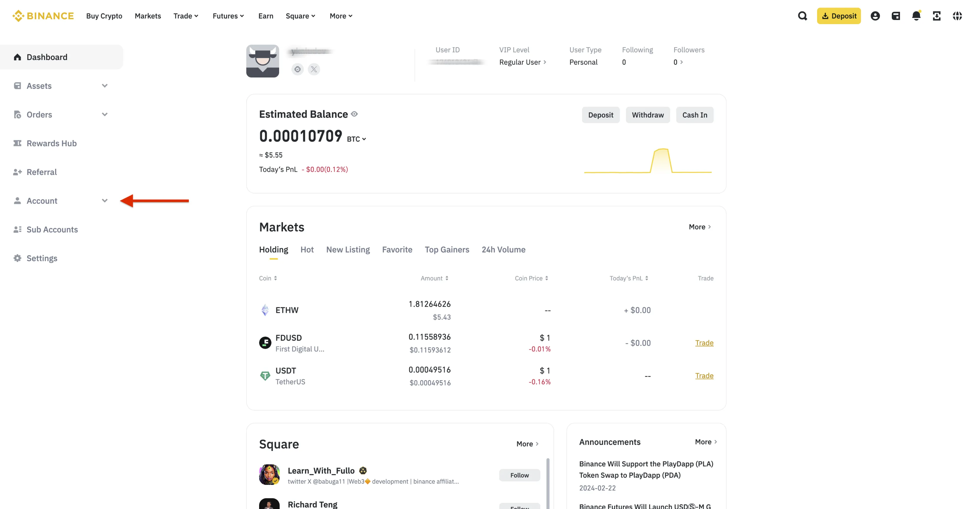The image size is (980, 509).
Task: Click the notifications bell icon
Action: [x=916, y=16]
